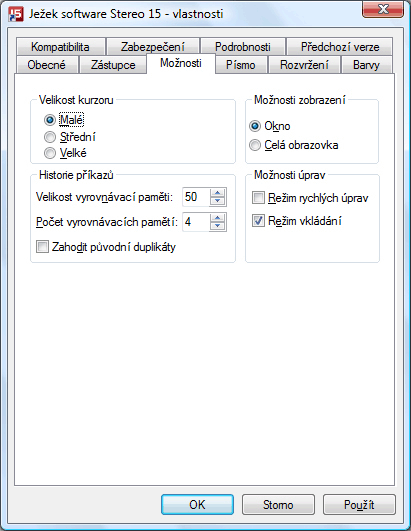The image size is (411, 531).
Task: Apply settings with Použít button
Action: (359, 505)
